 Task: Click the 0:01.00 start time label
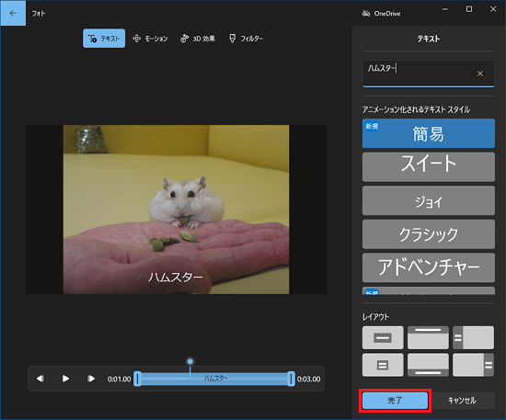pos(119,379)
